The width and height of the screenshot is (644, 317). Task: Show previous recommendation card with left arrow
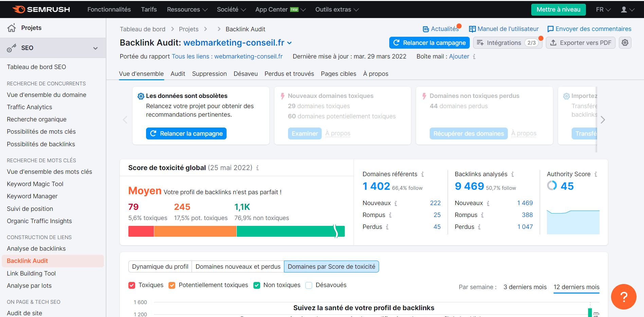pos(125,120)
